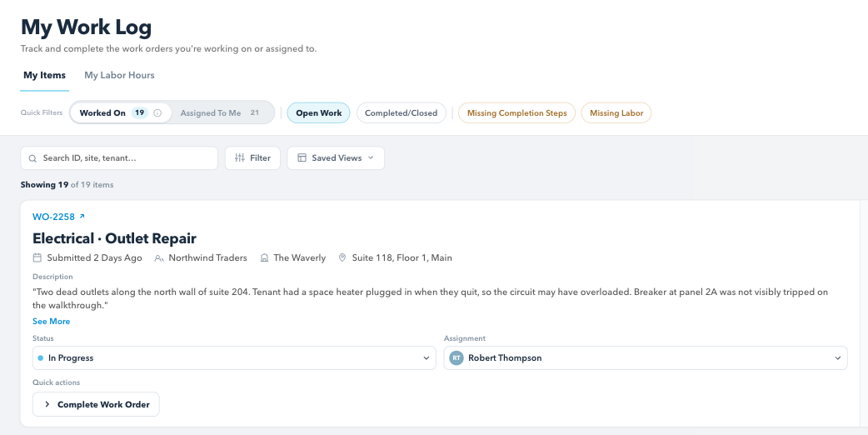
Task: Toggle the Open Work filter chip
Action: 319,112
